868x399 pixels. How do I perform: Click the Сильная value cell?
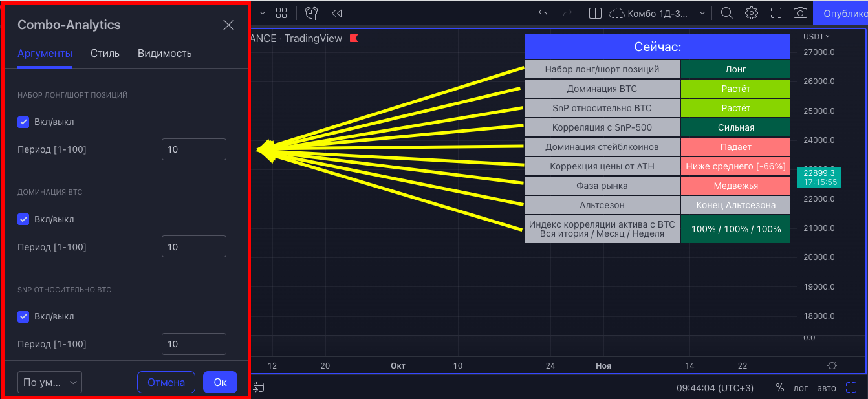pos(735,127)
